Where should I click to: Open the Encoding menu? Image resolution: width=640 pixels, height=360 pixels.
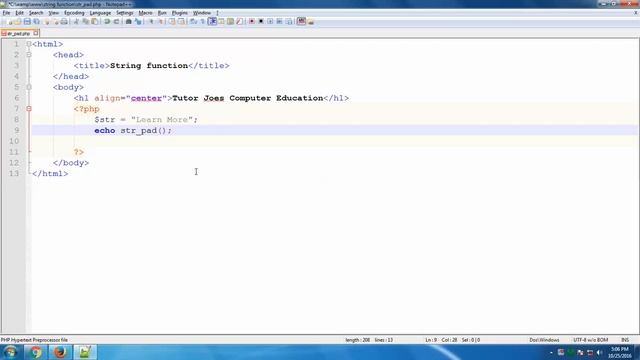74,13
